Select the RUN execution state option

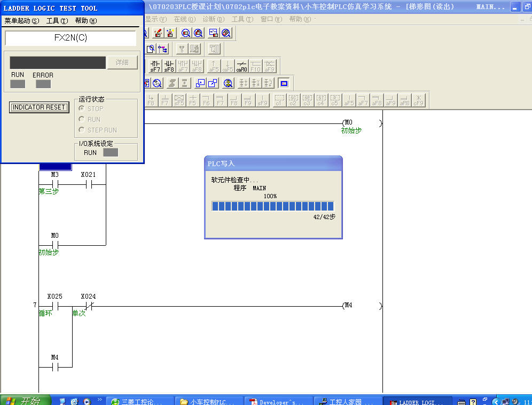tap(82, 119)
